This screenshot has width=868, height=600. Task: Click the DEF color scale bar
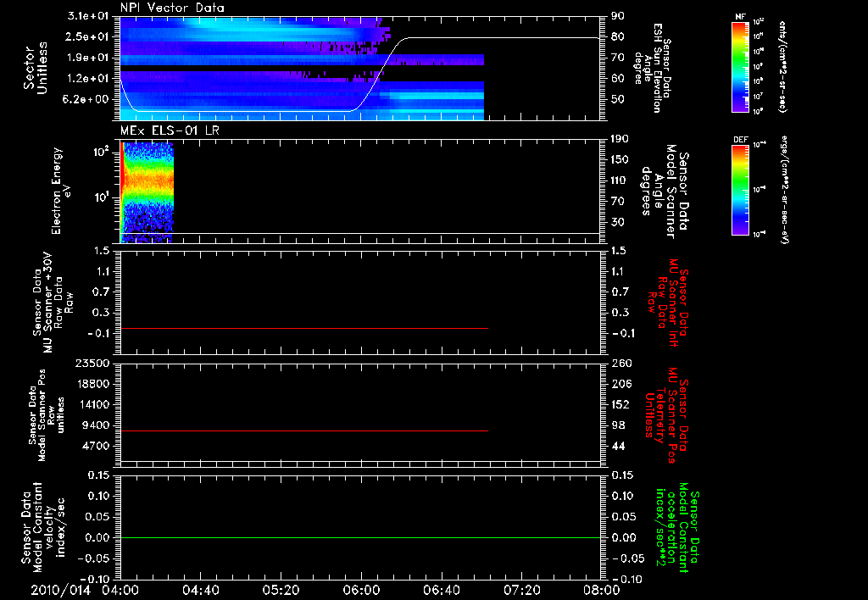(741, 190)
